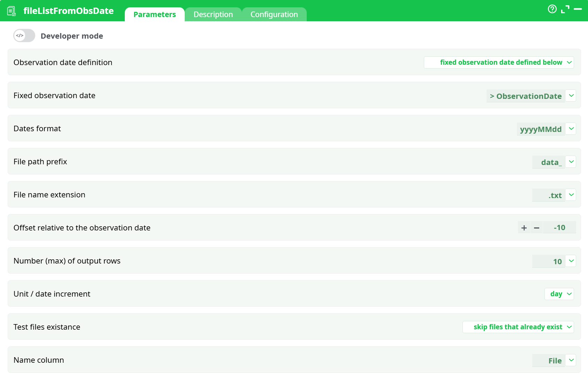
Task: Open the Number of output rows dropdown
Action: coord(571,261)
